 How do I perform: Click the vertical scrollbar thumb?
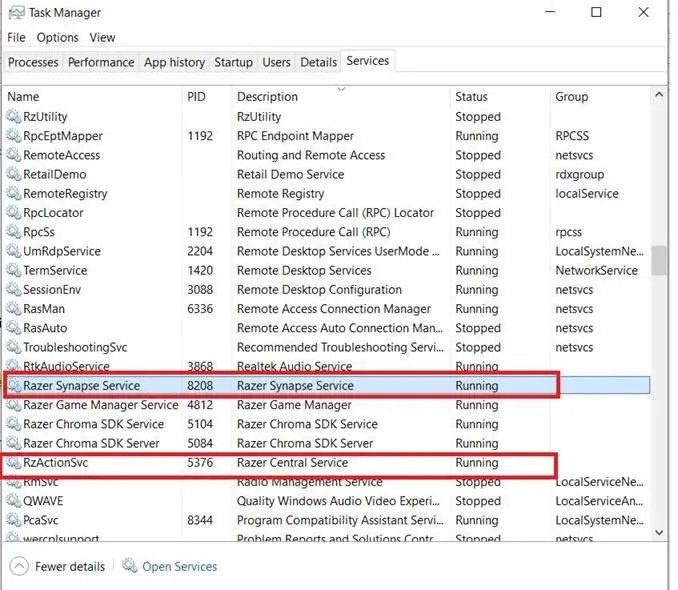point(659,260)
